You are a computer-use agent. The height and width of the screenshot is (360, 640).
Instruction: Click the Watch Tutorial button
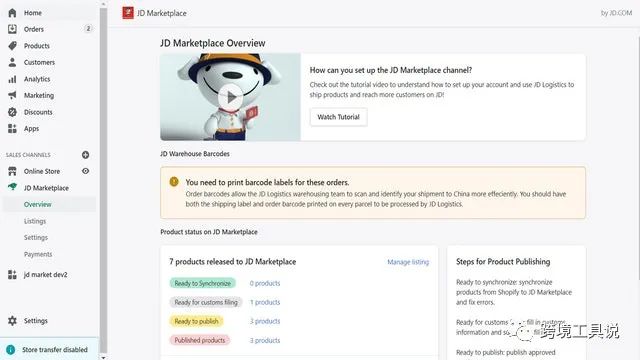click(x=338, y=117)
